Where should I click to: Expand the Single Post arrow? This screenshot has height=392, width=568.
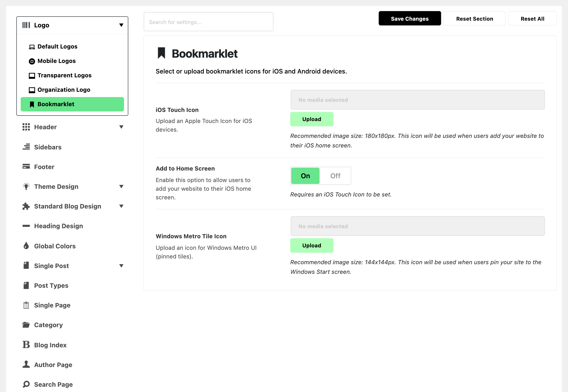click(121, 266)
